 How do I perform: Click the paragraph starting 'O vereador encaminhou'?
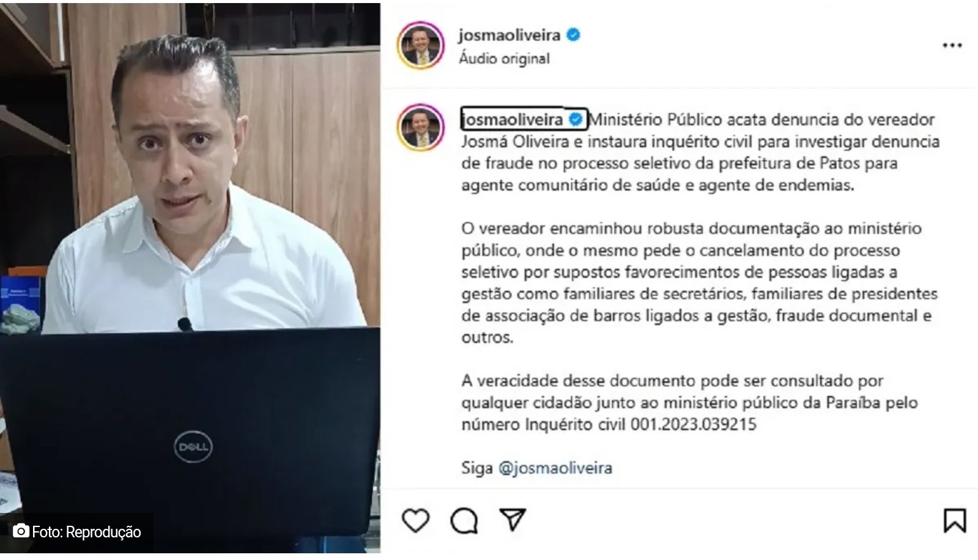pos(700,282)
